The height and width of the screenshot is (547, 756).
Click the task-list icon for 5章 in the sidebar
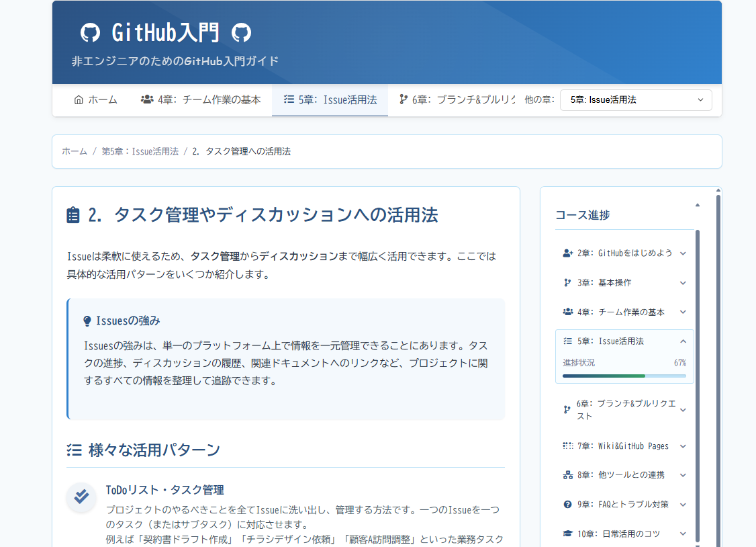pyautogui.click(x=568, y=341)
